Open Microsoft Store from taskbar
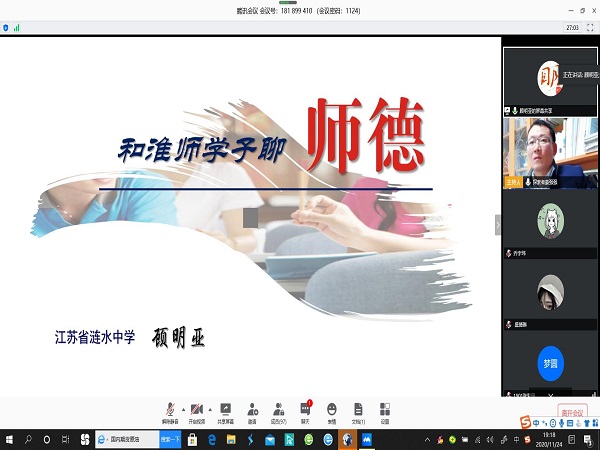Screen dimensions: 600x450 pos(192,439)
